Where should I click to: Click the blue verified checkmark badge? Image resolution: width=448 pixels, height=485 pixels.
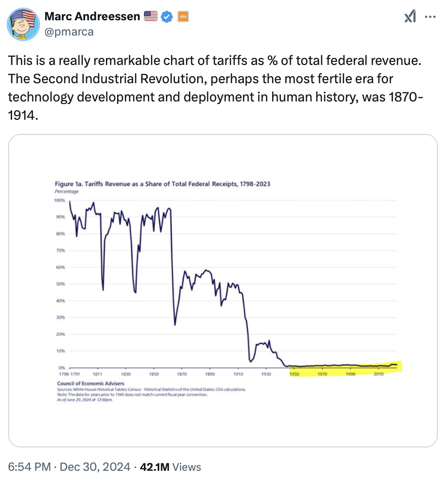(x=167, y=17)
